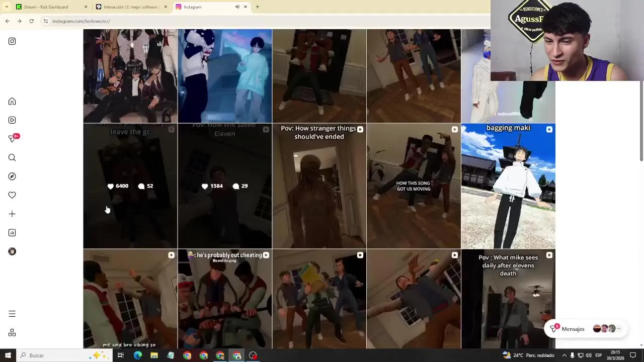The width and height of the screenshot is (644, 362).
Task: Open the anime character in light-blue hoodie post
Action: point(225,76)
